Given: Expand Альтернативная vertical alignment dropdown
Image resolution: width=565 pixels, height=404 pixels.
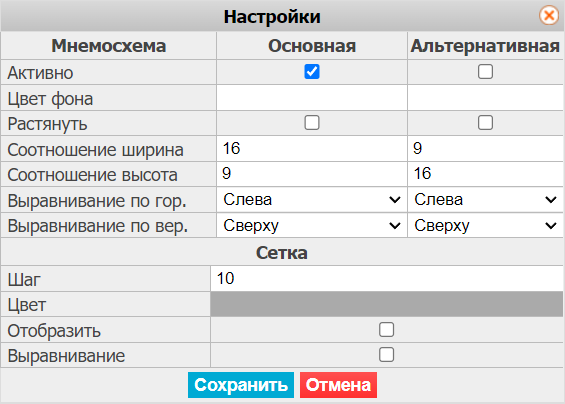Looking at the screenshot, I should point(485,226).
